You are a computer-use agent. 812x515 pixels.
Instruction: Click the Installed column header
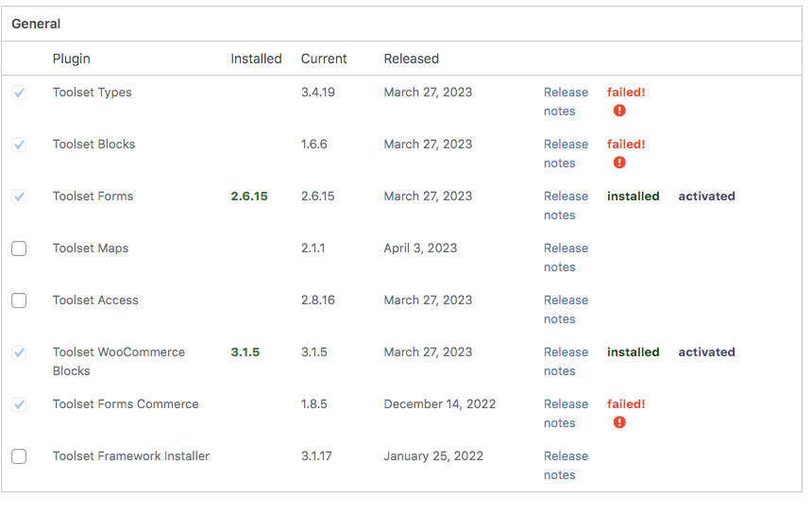(256, 59)
